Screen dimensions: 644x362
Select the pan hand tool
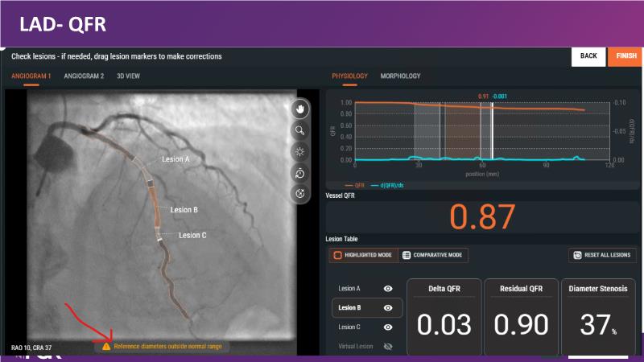[300, 109]
